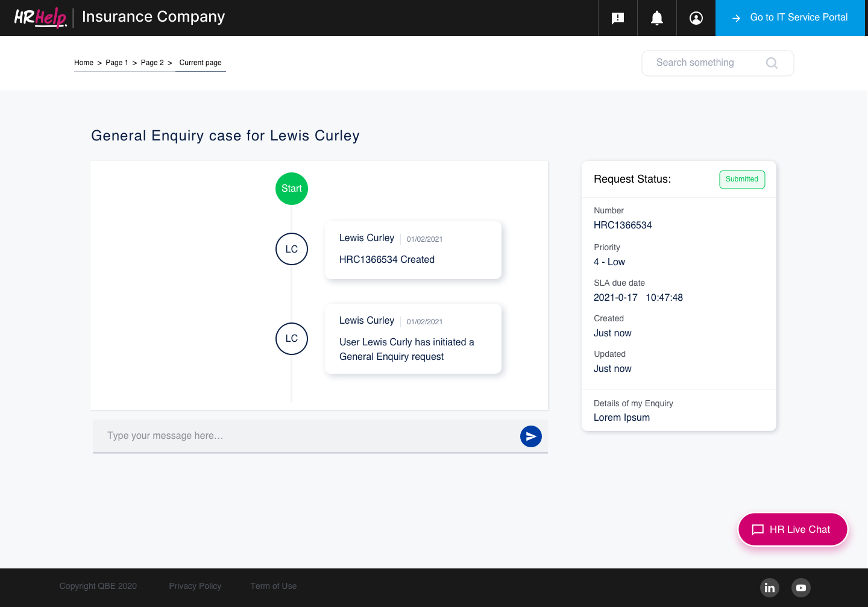Click the Current page breadcrumb item

tap(200, 63)
